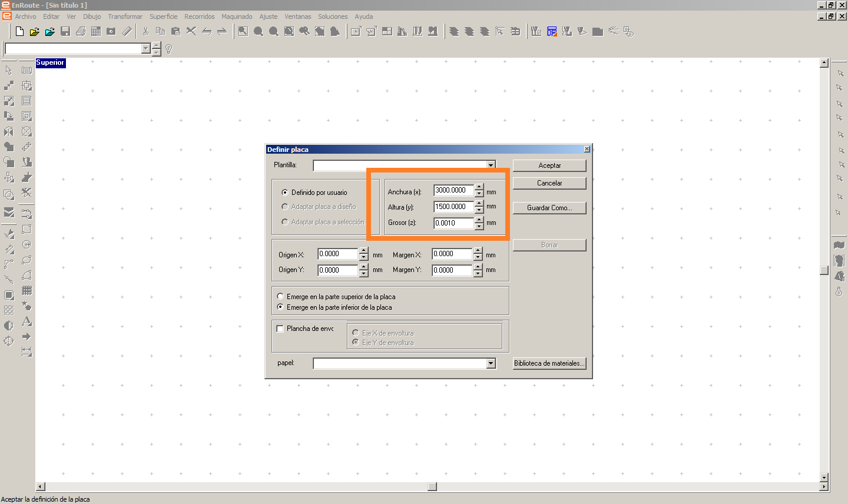Check the 'Plancha de envc' checkbox
Image resolution: width=848 pixels, height=504 pixels.
[x=280, y=329]
